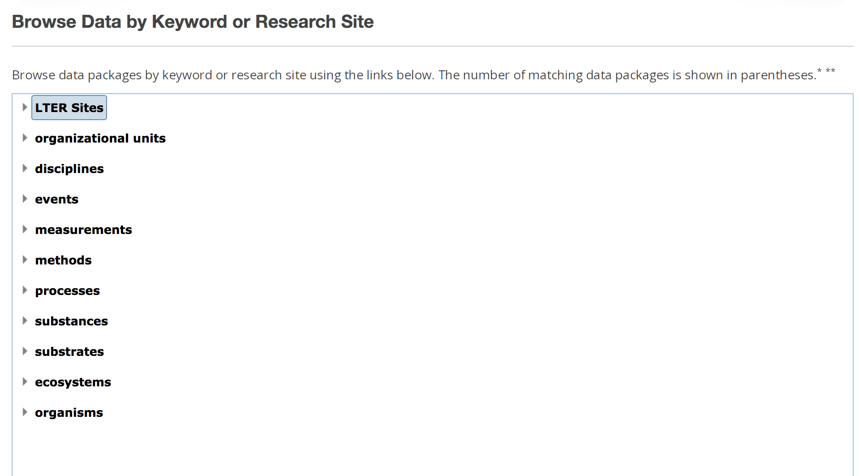This screenshot has width=868, height=476.
Task: Select the highlighted LTER Sites label
Action: point(69,107)
